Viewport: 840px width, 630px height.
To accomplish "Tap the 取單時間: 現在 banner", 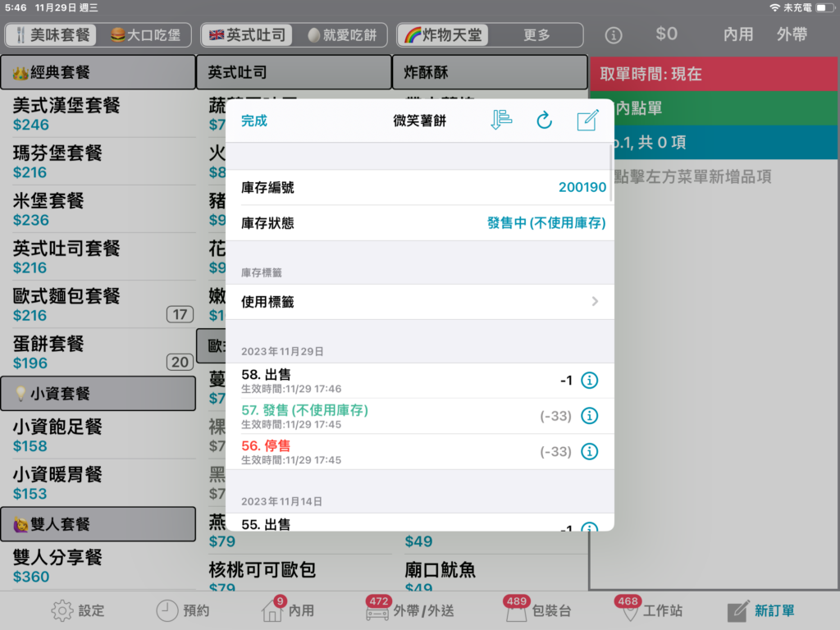I will (714, 73).
